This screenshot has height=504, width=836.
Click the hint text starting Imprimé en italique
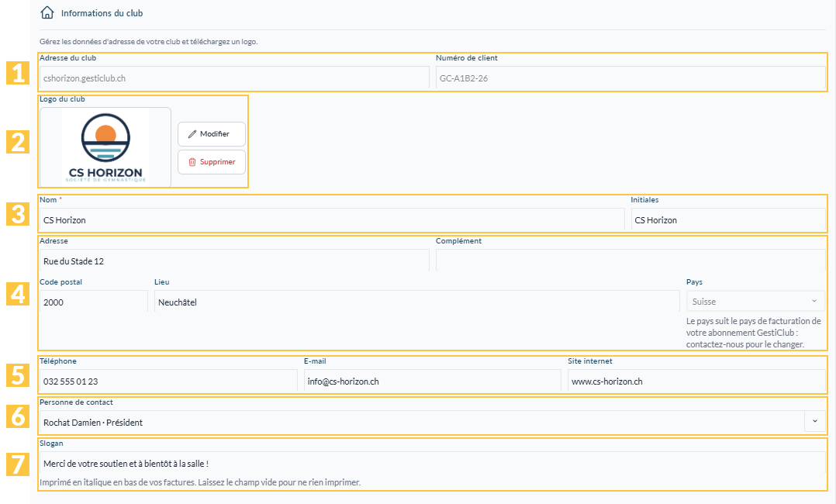pos(200,482)
